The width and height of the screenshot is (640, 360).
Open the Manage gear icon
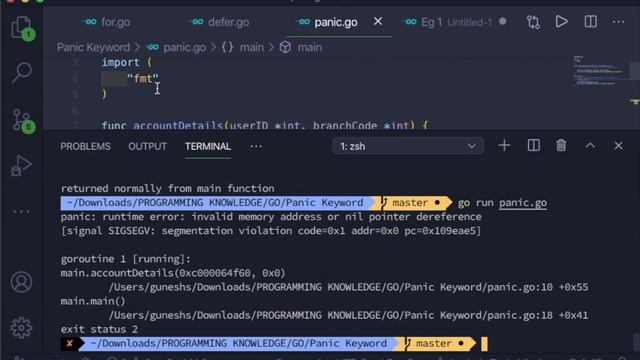(21, 327)
